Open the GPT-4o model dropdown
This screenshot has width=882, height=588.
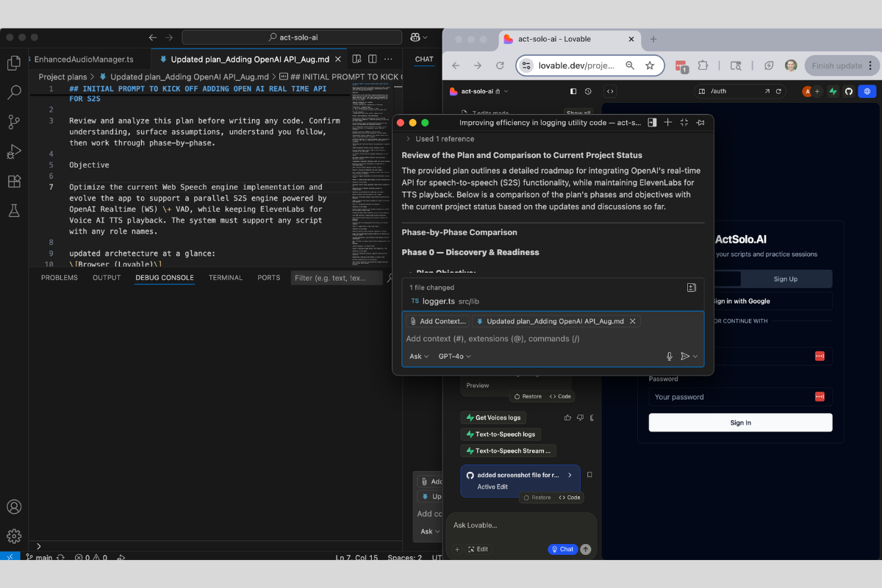click(454, 356)
